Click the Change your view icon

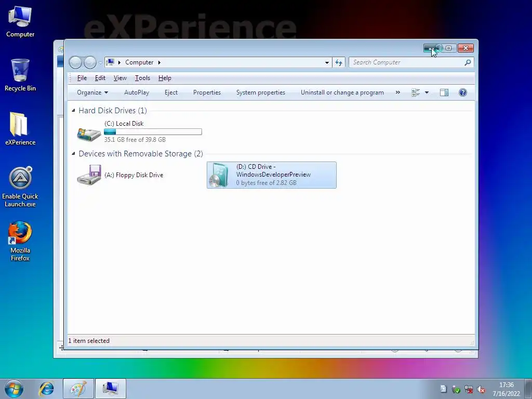coord(416,92)
